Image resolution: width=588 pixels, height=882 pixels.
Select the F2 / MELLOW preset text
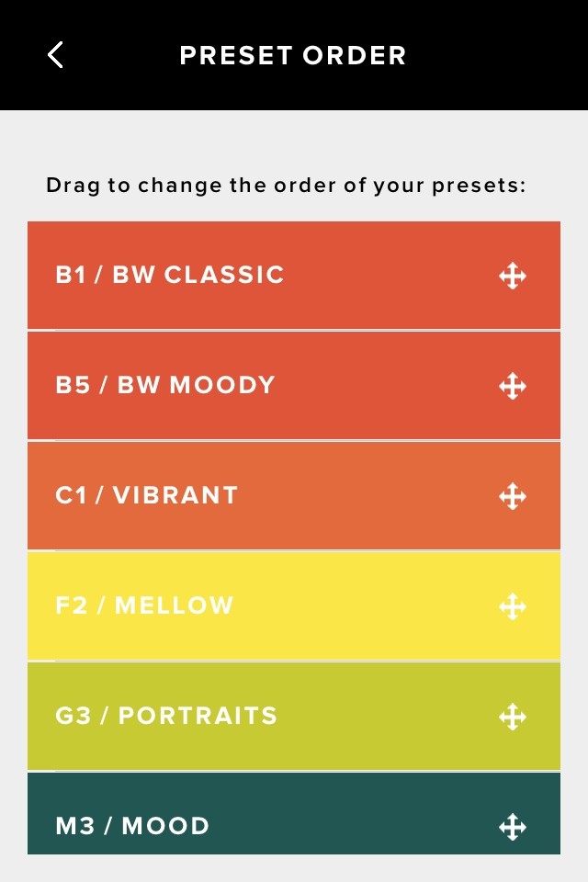coord(144,605)
